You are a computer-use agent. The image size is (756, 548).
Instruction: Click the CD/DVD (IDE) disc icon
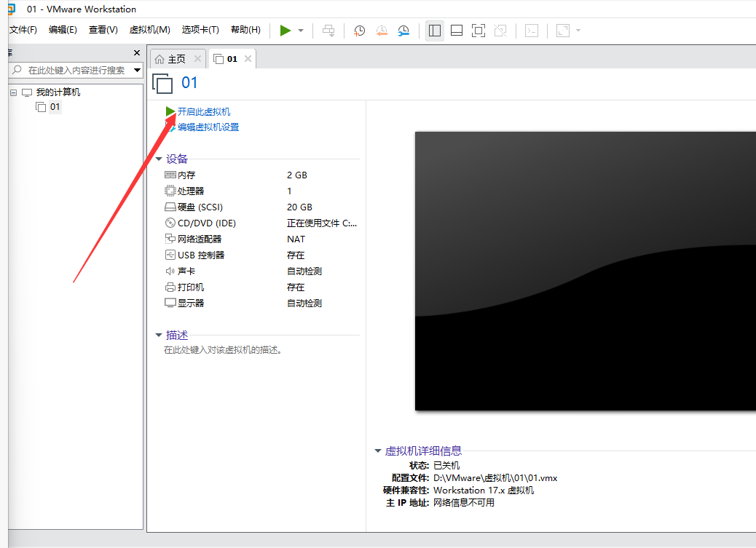[170, 223]
